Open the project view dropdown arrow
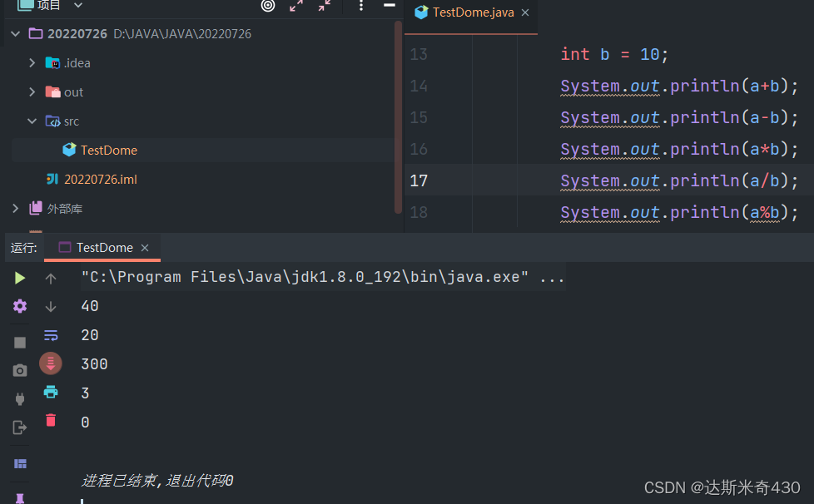 (78, 5)
